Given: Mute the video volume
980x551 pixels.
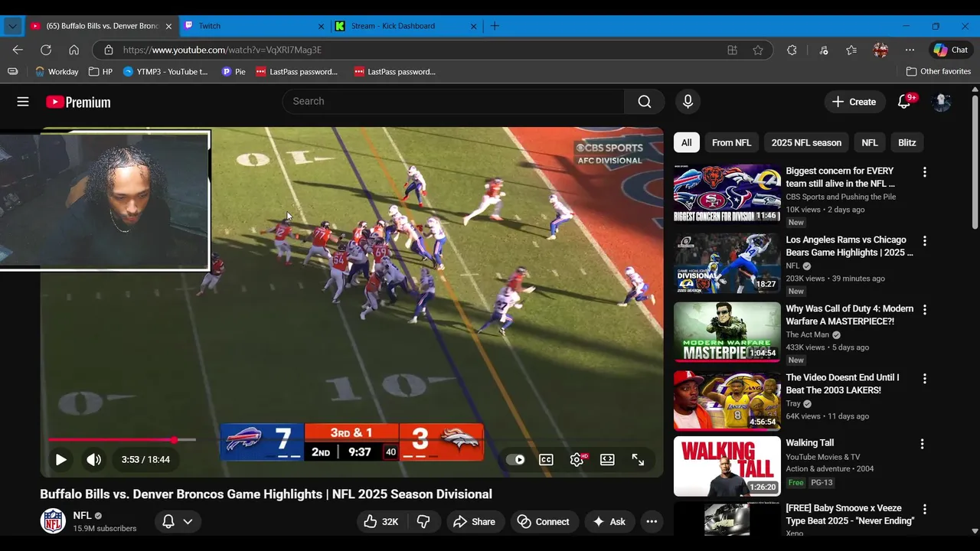Looking at the screenshot, I should click(x=93, y=460).
